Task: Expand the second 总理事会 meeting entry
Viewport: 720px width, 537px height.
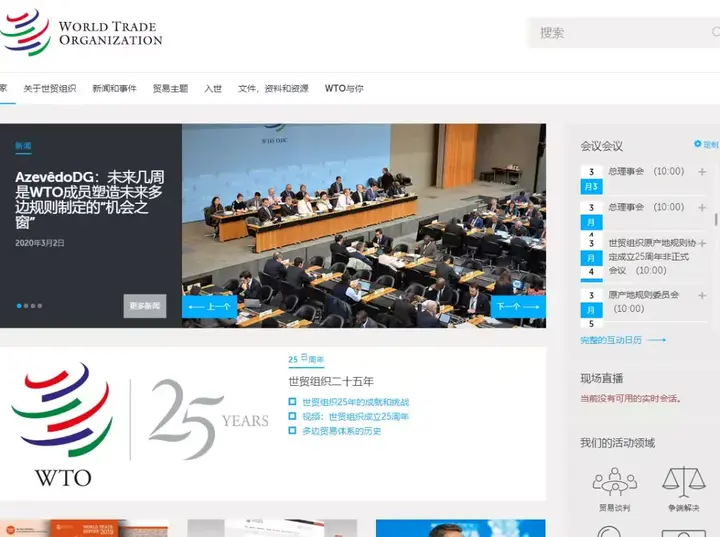Action: (x=702, y=208)
